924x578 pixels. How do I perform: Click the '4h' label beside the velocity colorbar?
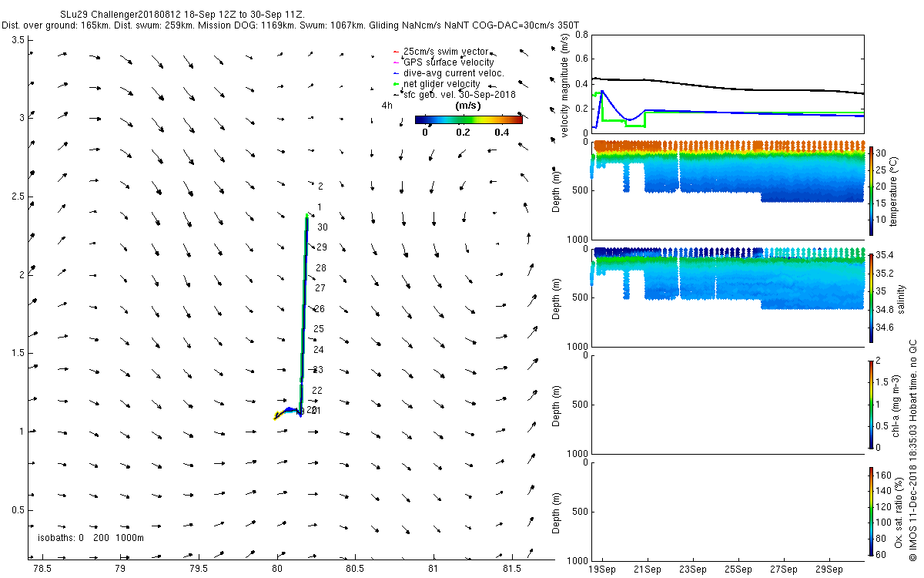click(387, 106)
